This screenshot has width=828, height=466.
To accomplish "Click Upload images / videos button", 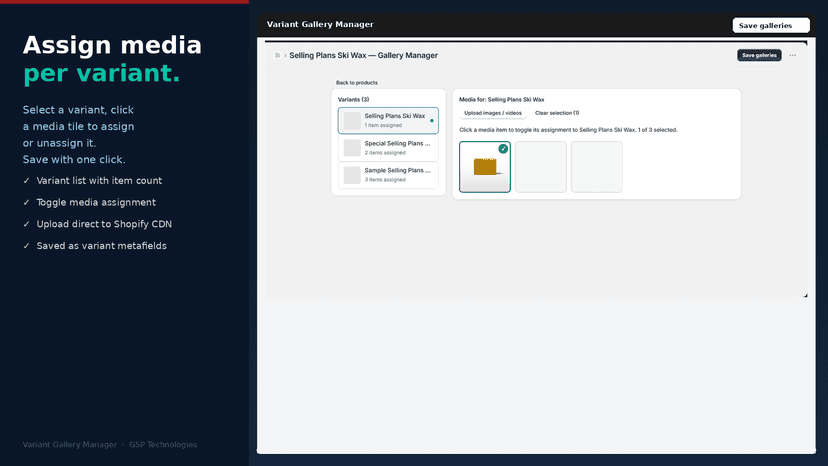I will coord(493,113).
